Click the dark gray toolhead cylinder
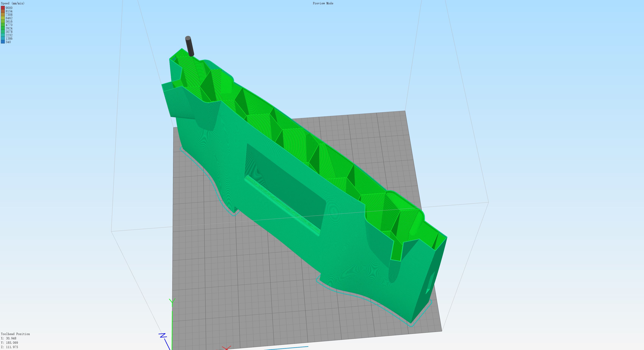 point(189,46)
